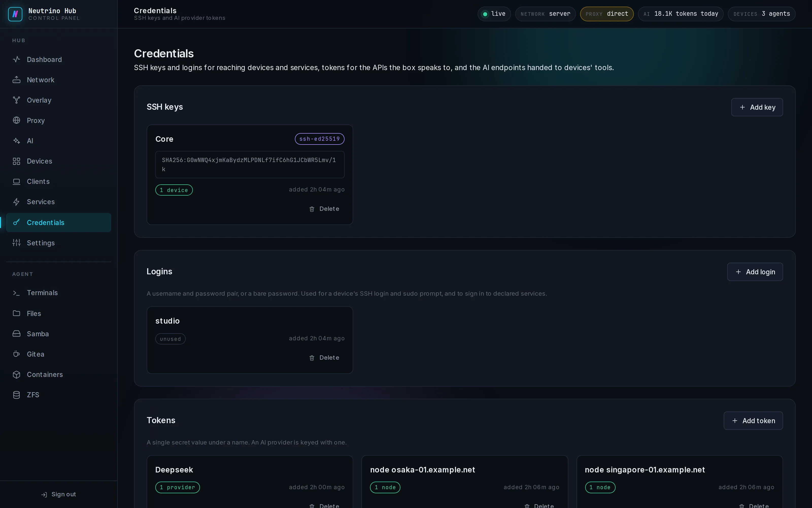The image size is (812, 508).
Task: Click the Overlay branch icon
Action: click(x=16, y=100)
